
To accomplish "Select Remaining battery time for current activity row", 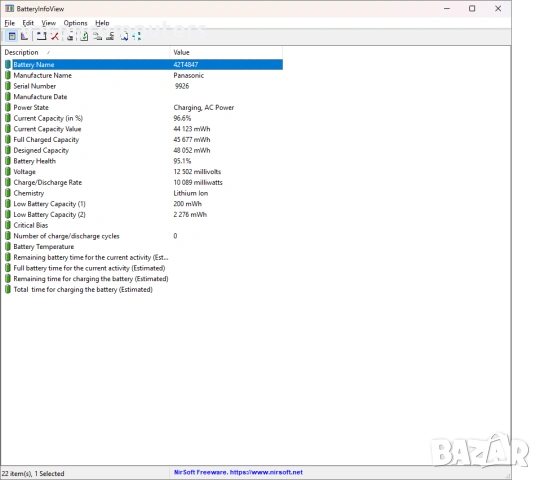I will point(144,257).
